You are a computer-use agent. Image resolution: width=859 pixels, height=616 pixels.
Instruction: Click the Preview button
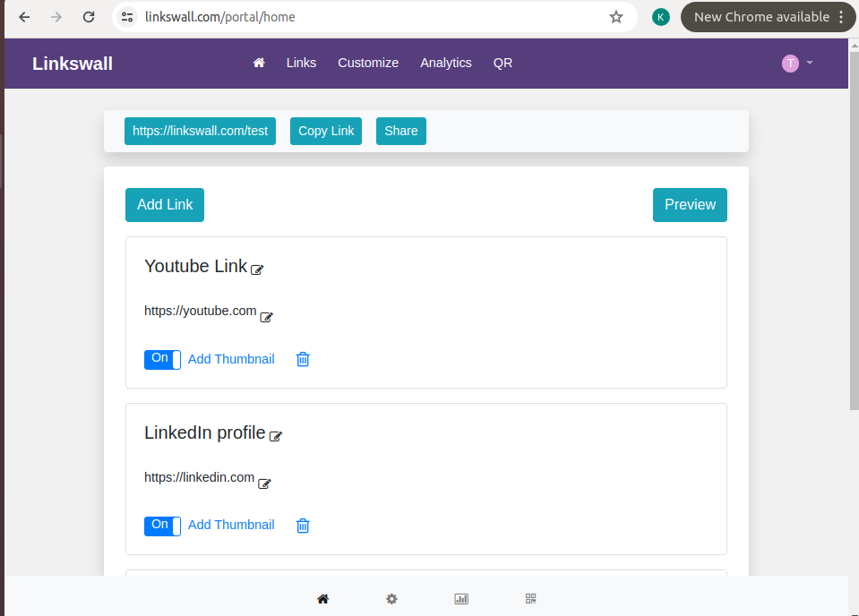tap(690, 205)
